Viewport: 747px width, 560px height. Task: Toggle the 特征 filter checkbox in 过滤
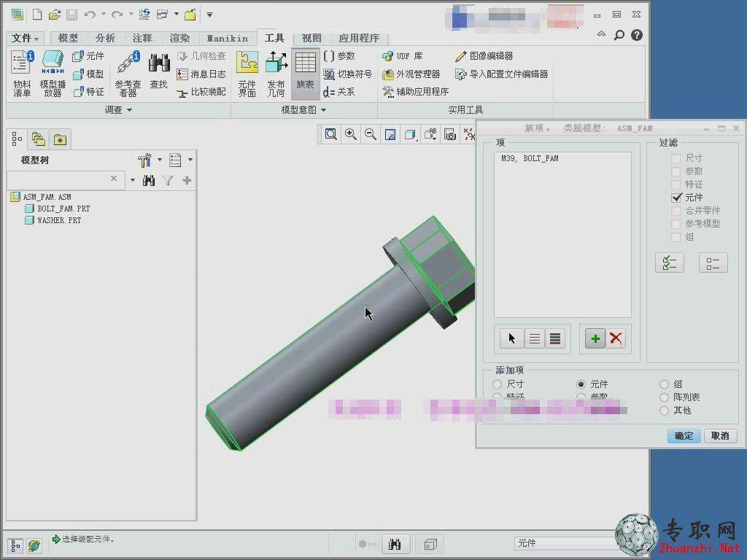(676, 184)
